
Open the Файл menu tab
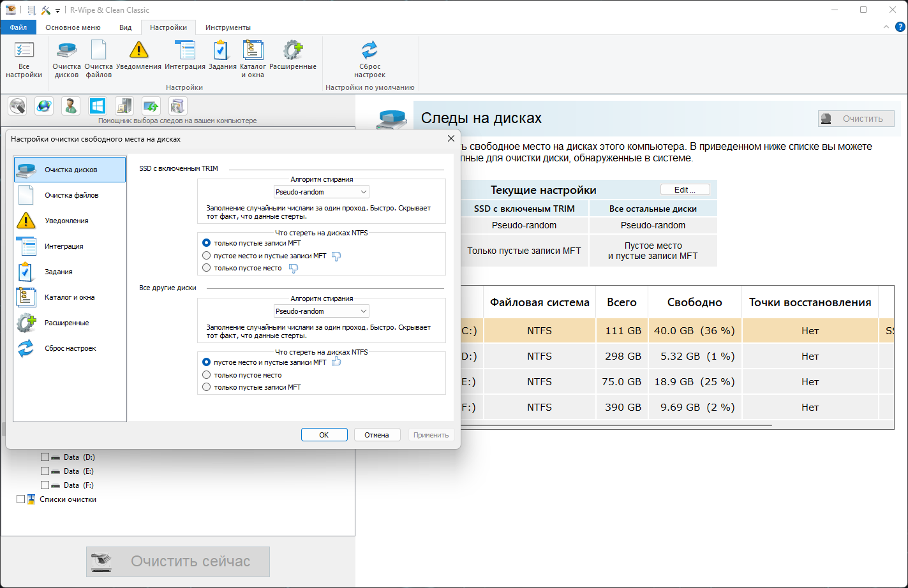(19, 27)
